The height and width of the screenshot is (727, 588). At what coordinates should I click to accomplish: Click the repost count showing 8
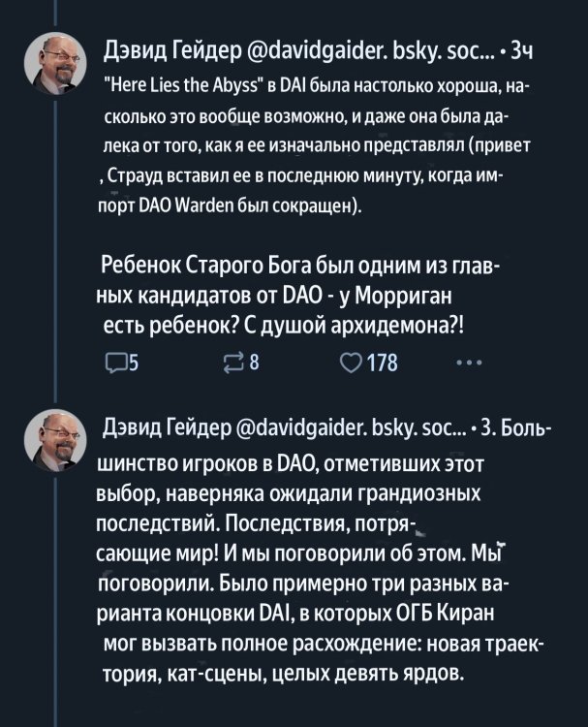pos(254,364)
